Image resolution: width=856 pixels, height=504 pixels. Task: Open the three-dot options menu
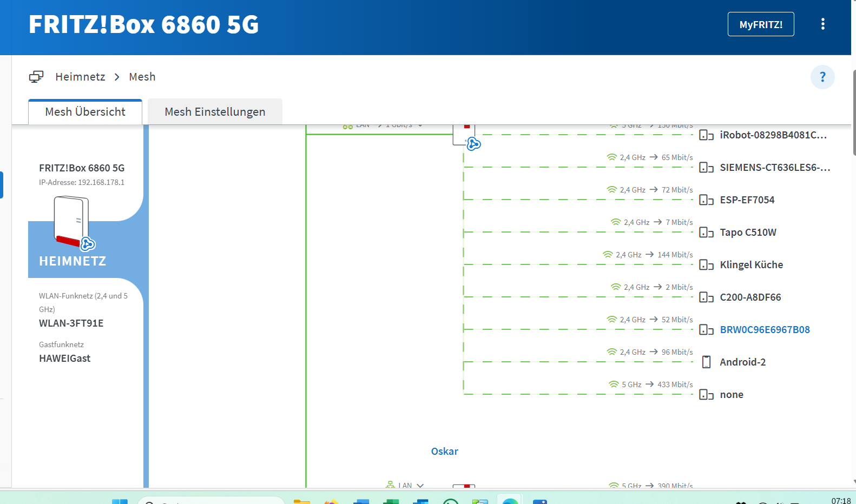[822, 24]
